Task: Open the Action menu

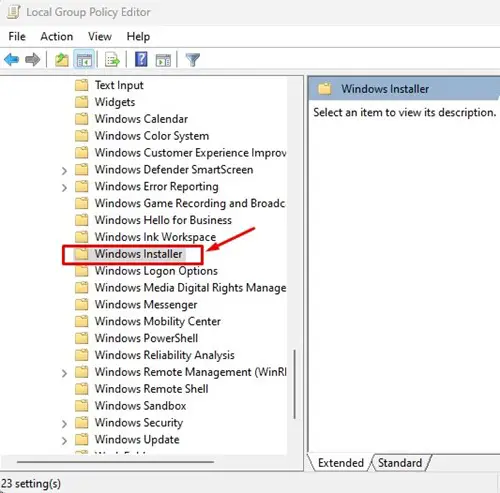Action: point(57,36)
